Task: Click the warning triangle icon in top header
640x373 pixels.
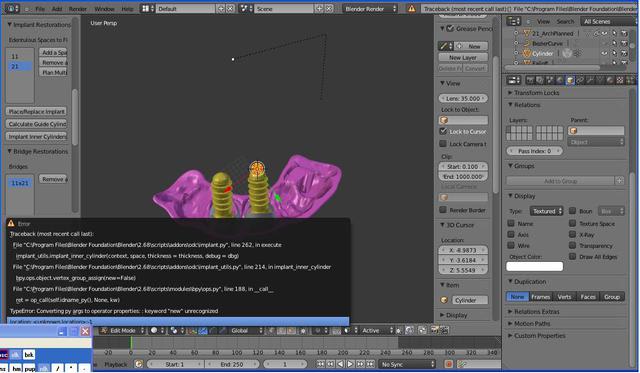Action: click(x=411, y=9)
